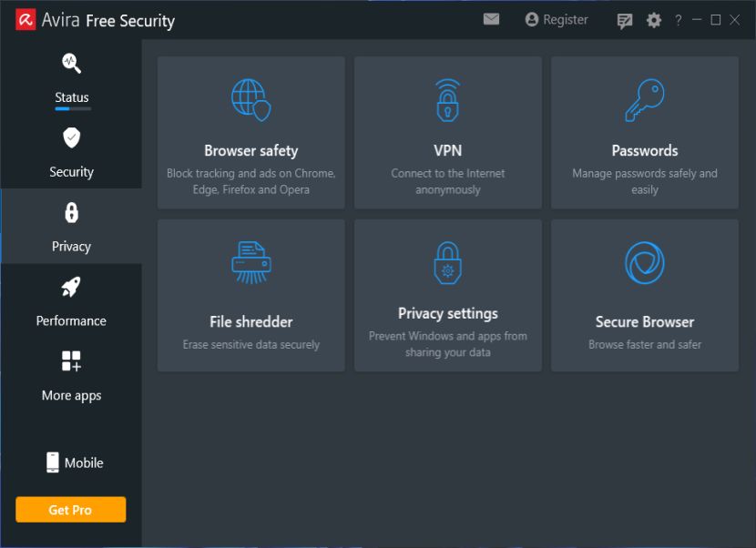Click the Privacy settings lock-gear icon
This screenshot has height=548, width=756.
point(448,263)
